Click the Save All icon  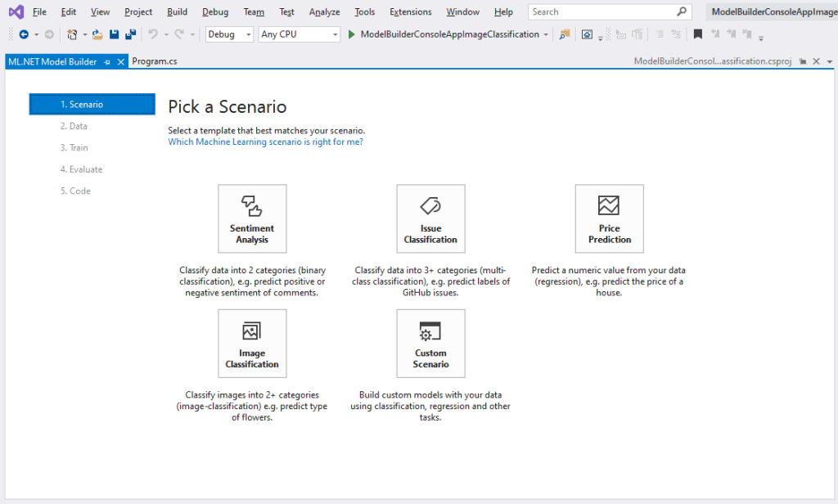131,34
